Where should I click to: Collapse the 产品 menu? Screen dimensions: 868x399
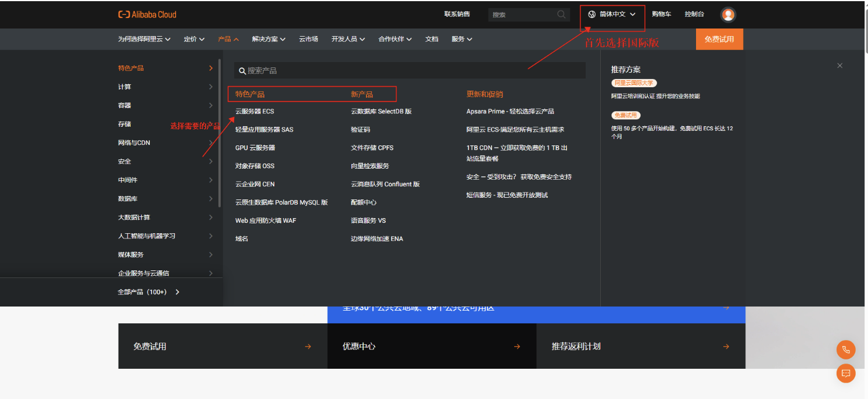[228, 39]
